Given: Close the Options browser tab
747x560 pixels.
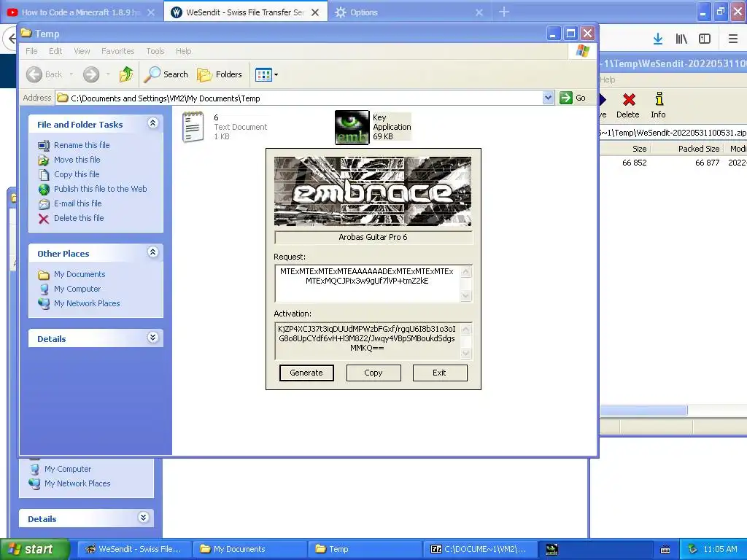Looking at the screenshot, I should 479,12.
